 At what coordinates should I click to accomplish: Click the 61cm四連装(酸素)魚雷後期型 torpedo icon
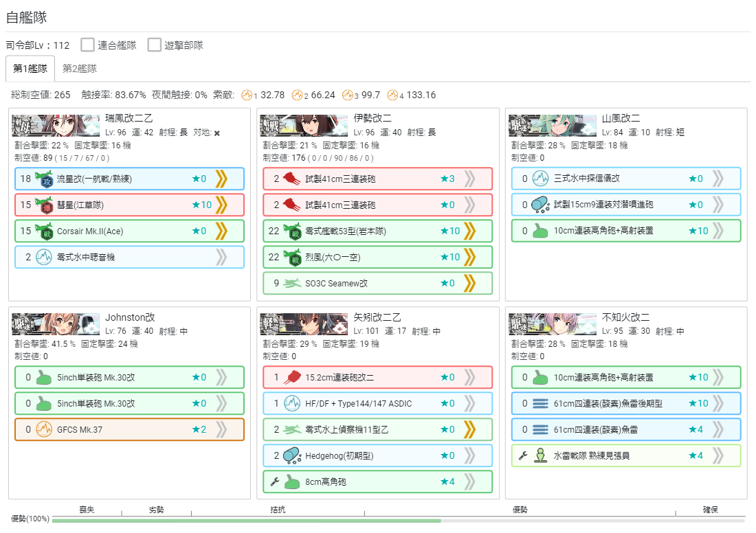[540, 403]
